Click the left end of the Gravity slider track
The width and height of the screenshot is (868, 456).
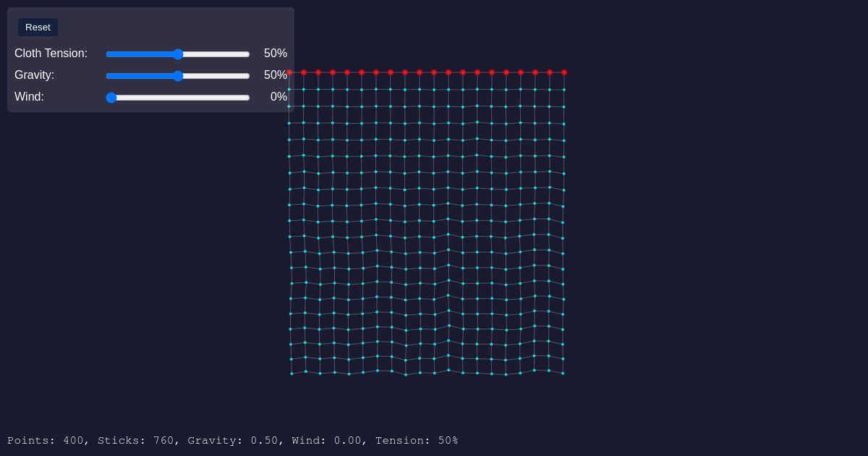pyautogui.click(x=109, y=76)
